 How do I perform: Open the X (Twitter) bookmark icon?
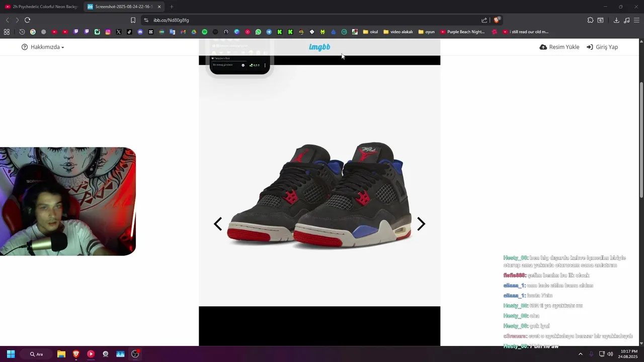[x=119, y=32]
